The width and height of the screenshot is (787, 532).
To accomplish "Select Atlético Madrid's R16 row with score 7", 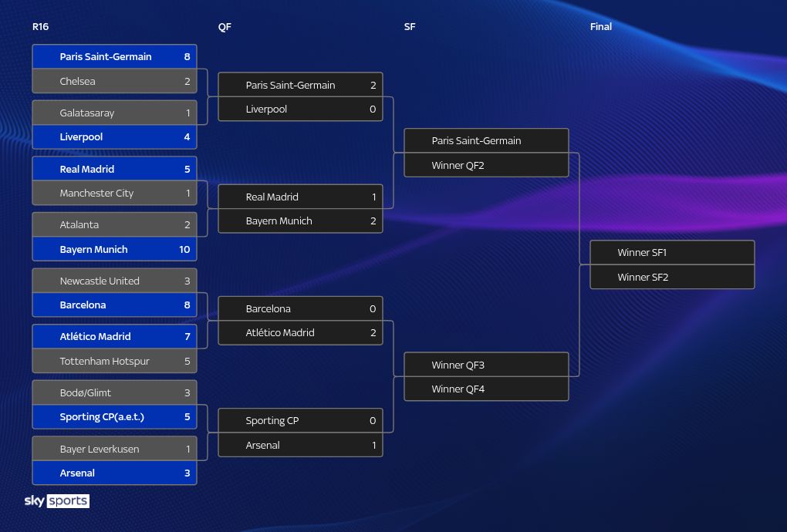I will point(114,336).
